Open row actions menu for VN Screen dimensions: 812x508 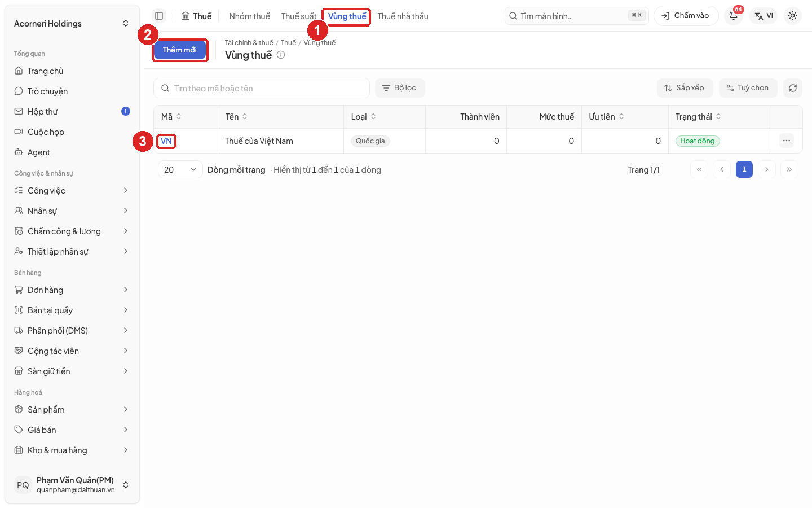(787, 141)
